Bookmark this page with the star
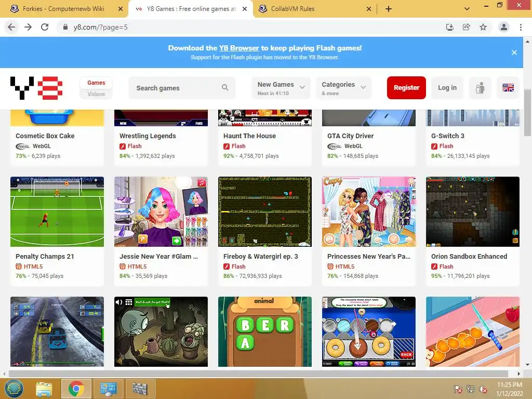The height and width of the screenshot is (399, 532). (x=483, y=27)
